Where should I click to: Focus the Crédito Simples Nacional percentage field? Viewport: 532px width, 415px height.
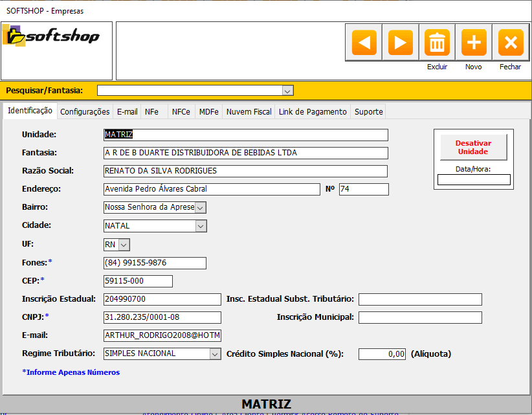coord(382,354)
